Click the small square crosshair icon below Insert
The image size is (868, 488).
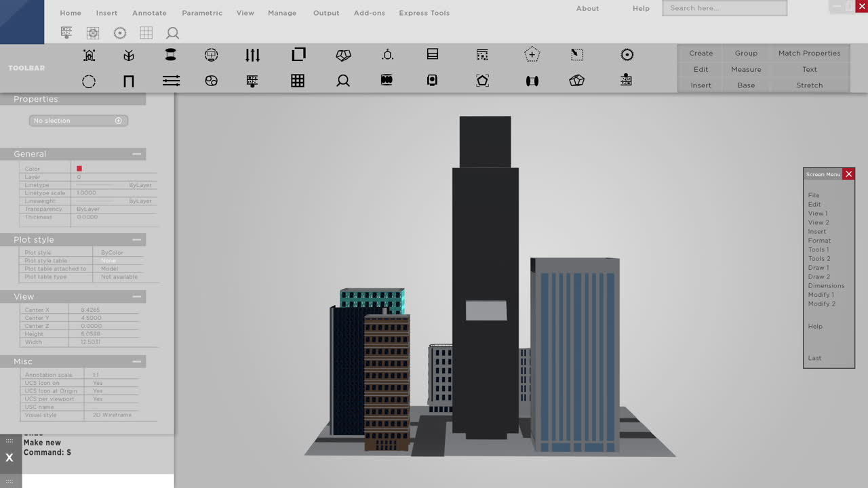coord(93,33)
